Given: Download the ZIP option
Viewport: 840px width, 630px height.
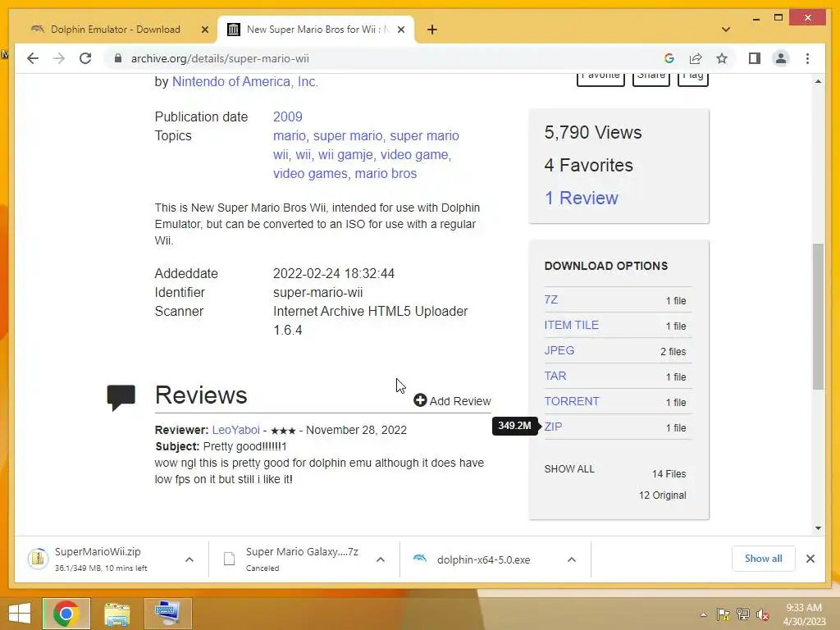Looking at the screenshot, I should point(553,427).
